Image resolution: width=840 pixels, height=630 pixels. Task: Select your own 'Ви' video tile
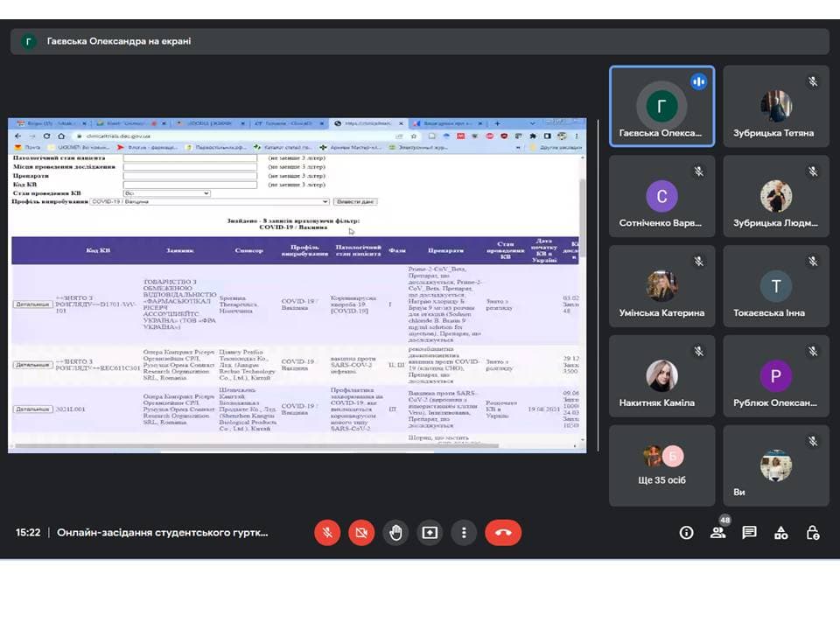click(x=776, y=465)
